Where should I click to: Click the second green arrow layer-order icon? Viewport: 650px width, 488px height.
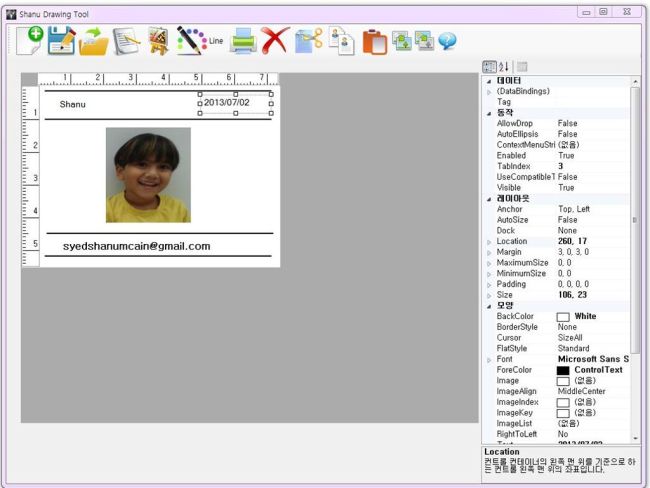coord(424,41)
